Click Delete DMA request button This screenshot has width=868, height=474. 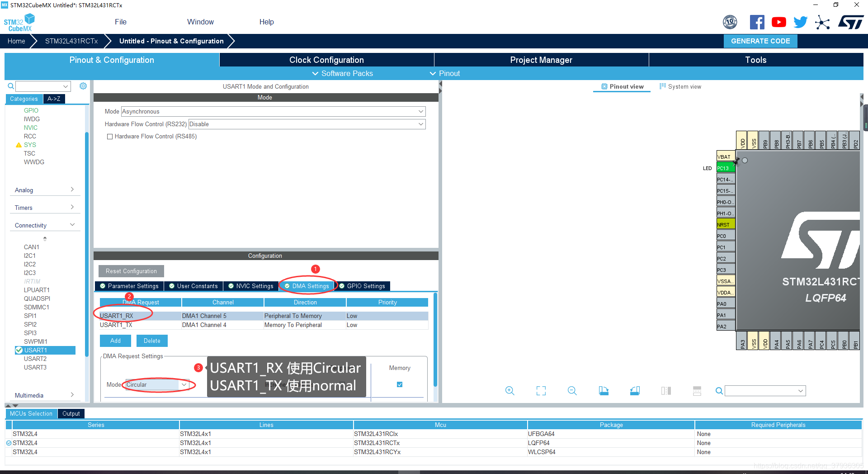pos(152,341)
